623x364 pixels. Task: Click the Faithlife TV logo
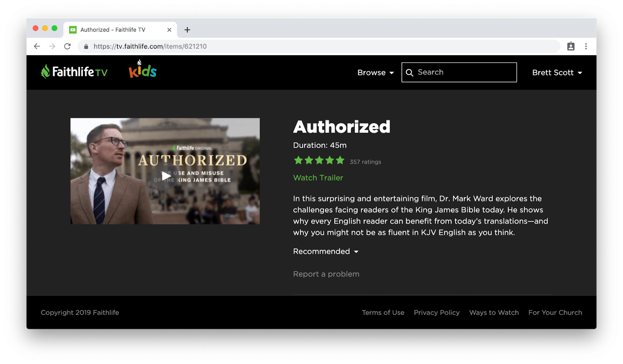74,72
